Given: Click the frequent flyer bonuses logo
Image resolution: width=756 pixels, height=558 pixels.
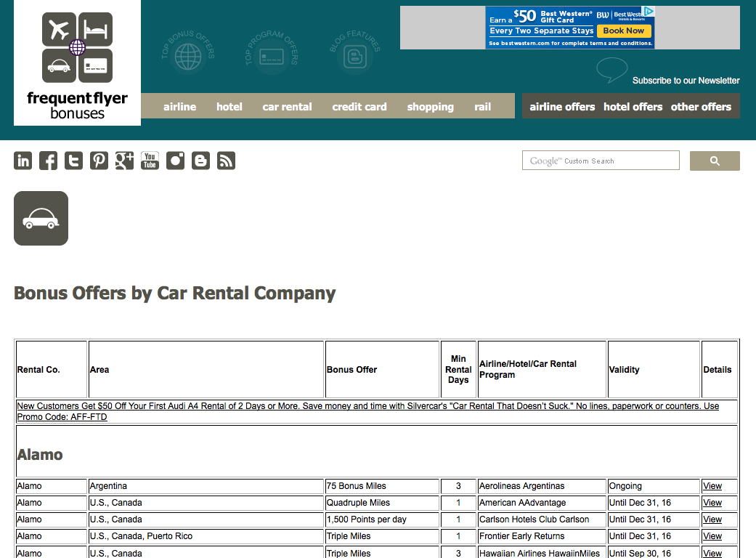Looking at the screenshot, I should tap(77, 62).
